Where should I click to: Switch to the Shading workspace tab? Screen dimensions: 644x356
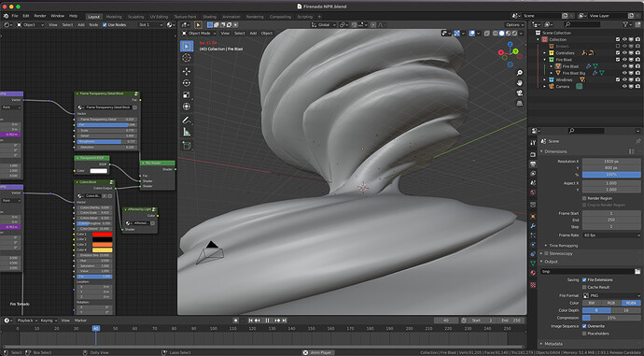pos(209,17)
